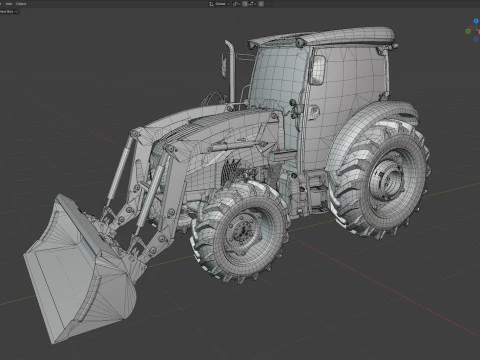480x360 pixels.
Task: Click the green Y axis on navigation gizmo
Action: pyautogui.click(x=468, y=31)
